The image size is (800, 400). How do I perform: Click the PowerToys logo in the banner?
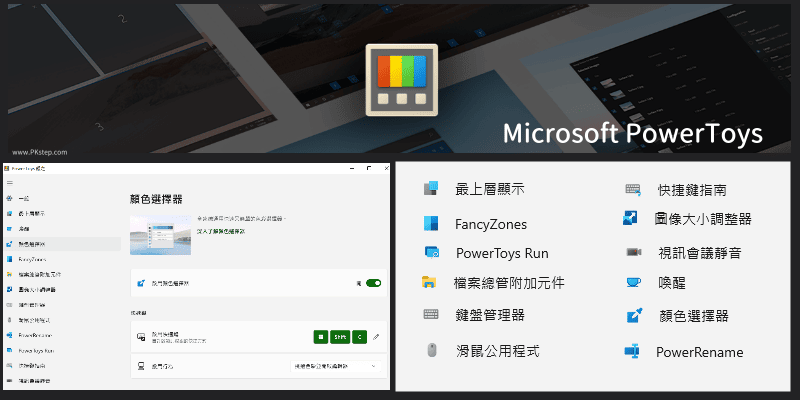(402, 80)
